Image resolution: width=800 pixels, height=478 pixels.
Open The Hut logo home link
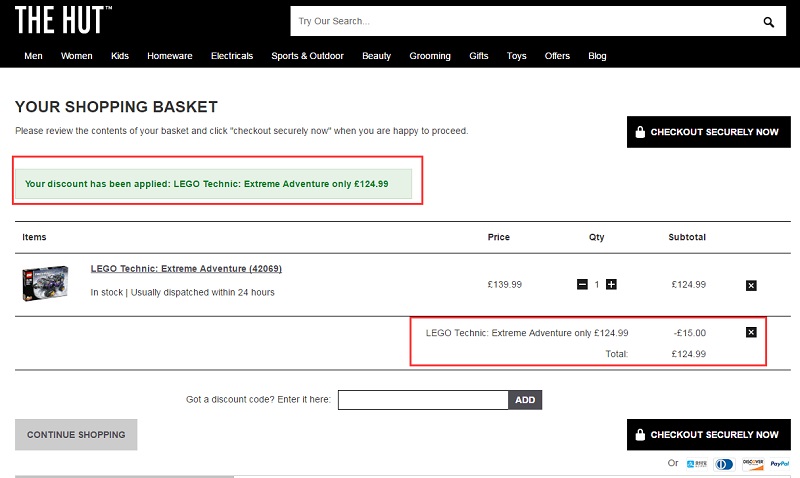click(x=63, y=20)
